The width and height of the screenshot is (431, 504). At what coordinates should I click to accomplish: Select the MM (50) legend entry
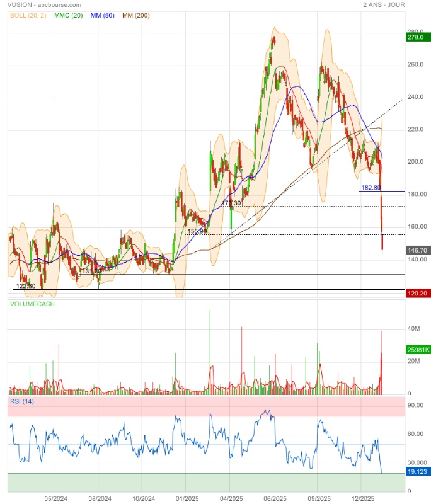[x=102, y=14]
